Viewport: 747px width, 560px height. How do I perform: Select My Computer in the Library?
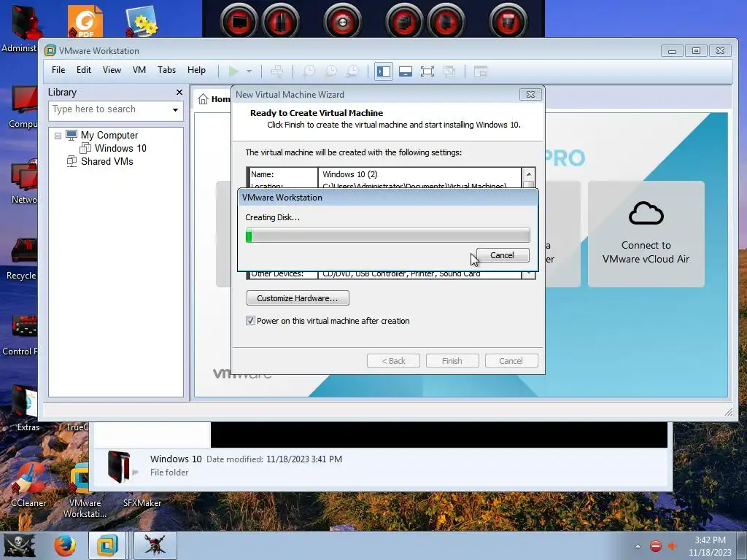[109, 135]
